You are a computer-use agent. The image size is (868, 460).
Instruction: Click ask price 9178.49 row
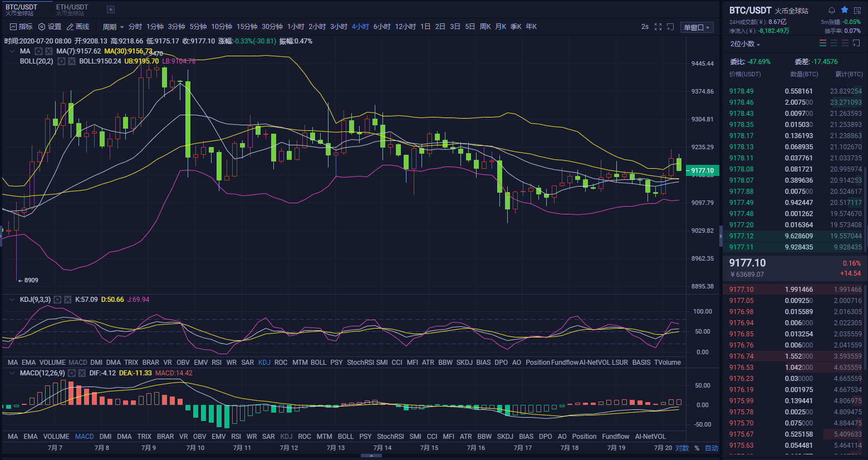(796, 91)
